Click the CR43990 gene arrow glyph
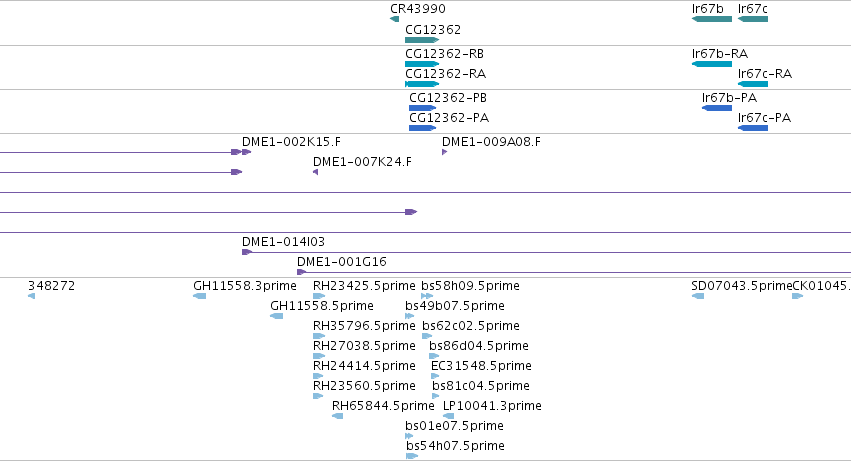 (395, 19)
